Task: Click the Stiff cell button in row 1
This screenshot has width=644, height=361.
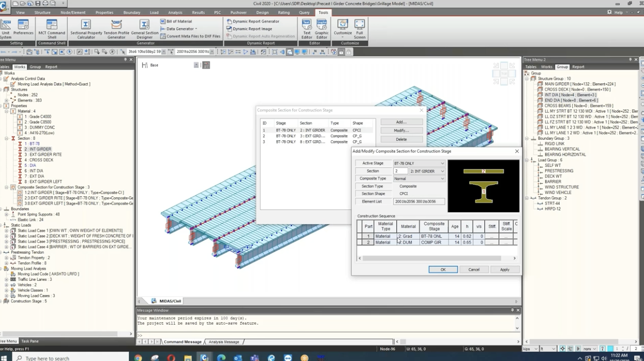Action: click(492, 236)
